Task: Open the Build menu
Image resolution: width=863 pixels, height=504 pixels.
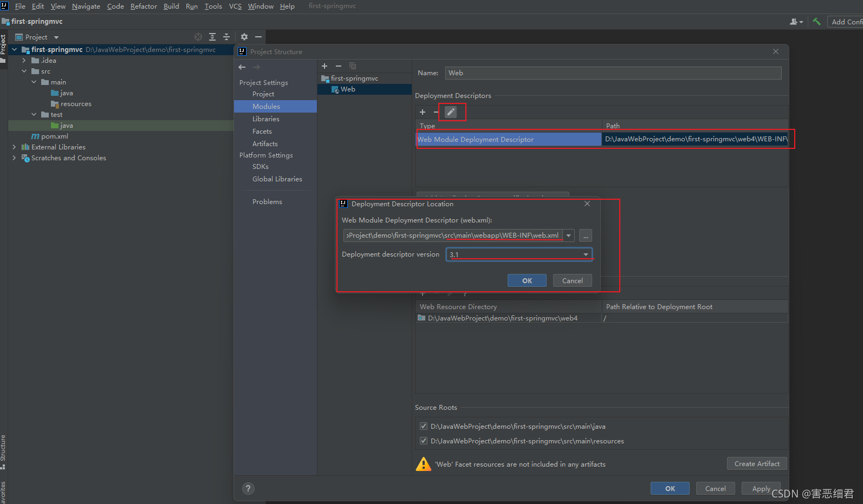Action: tap(171, 6)
